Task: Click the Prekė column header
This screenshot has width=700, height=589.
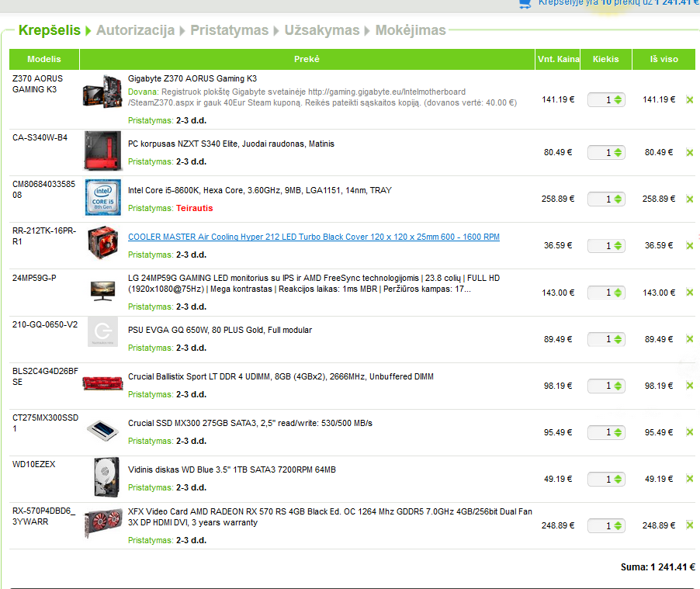Action: (307, 59)
